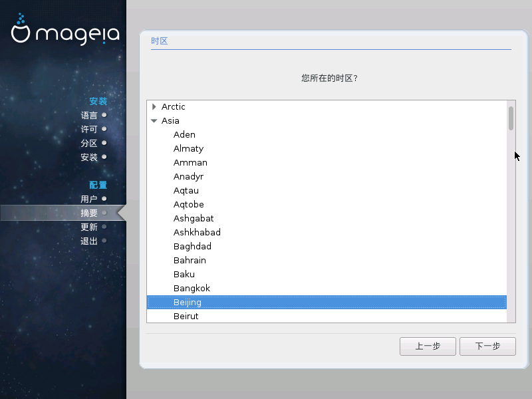Select Bangkok from the list
Viewport: 532px width, 399px height.
(x=192, y=288)
